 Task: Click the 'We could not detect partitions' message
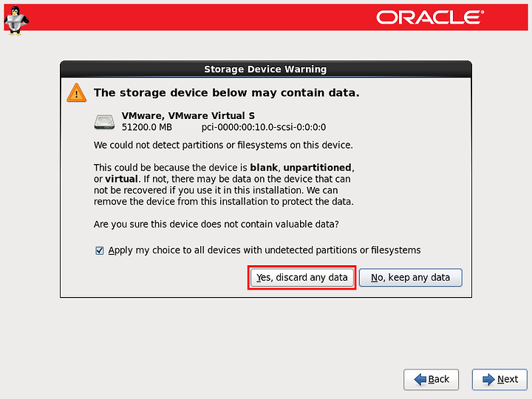223,146
